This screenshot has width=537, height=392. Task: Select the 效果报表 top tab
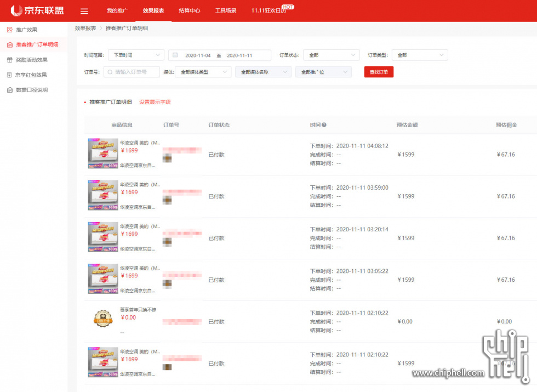tap(153, 10)
